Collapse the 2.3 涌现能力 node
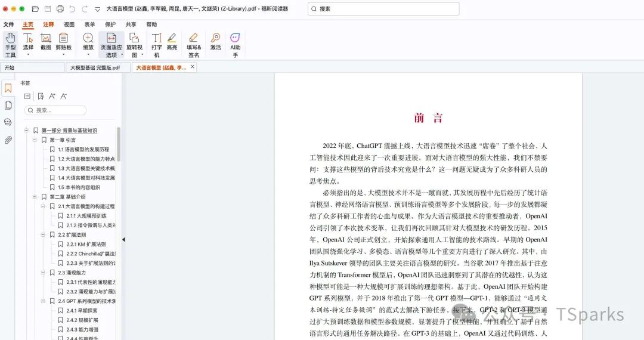Viewport: 644px width, 340px height. (x=43, y=273)
